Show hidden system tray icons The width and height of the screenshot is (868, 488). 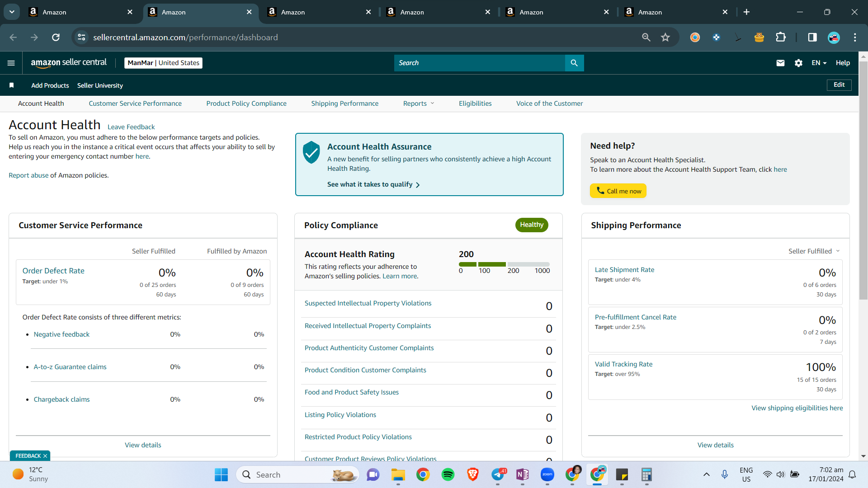pyautogui.click(x=706, y=474)
